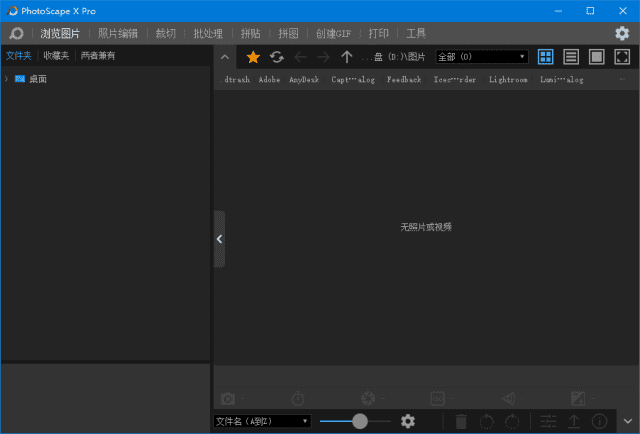Select the 收藏夹 panel tab

point(56,55)
